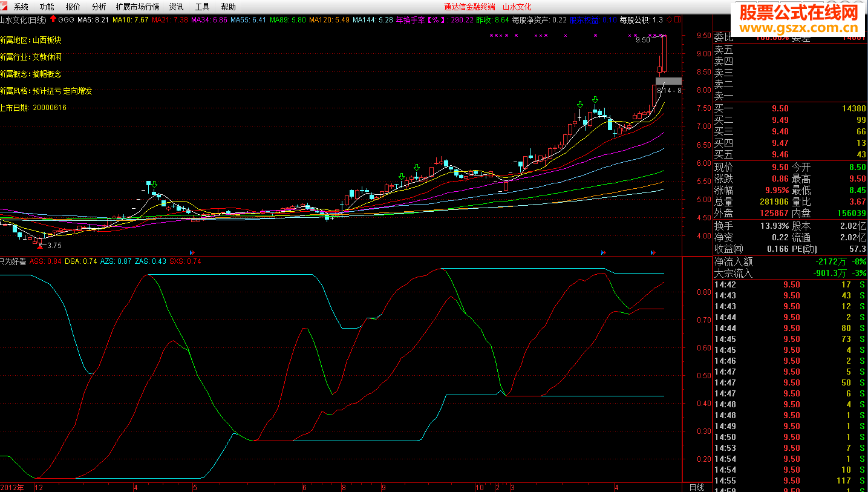
Task: Click the red up-arrow beside GGG
Action: click(x=53, y=19)
